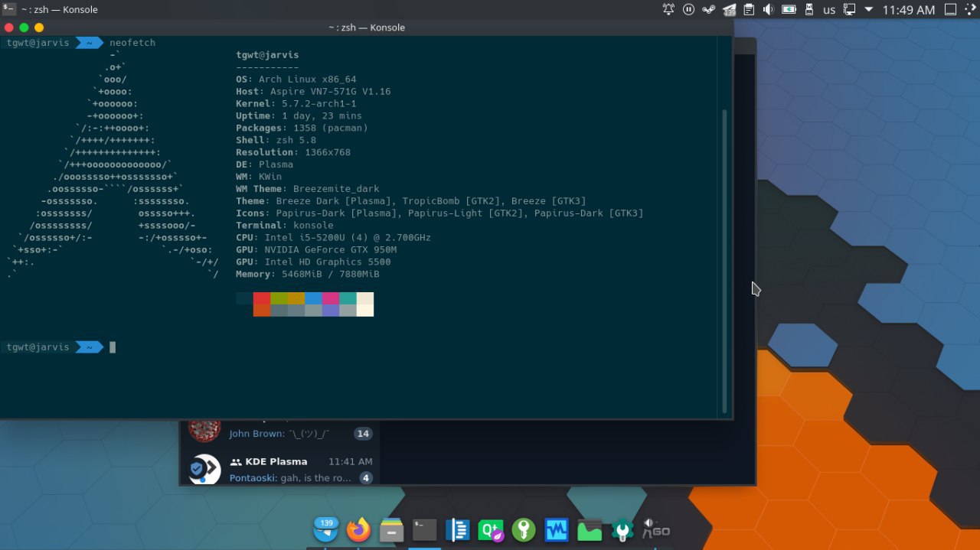Click the 'Resolution: 1366x768' line
Screen dimensions: 980x550
(293, 152)
